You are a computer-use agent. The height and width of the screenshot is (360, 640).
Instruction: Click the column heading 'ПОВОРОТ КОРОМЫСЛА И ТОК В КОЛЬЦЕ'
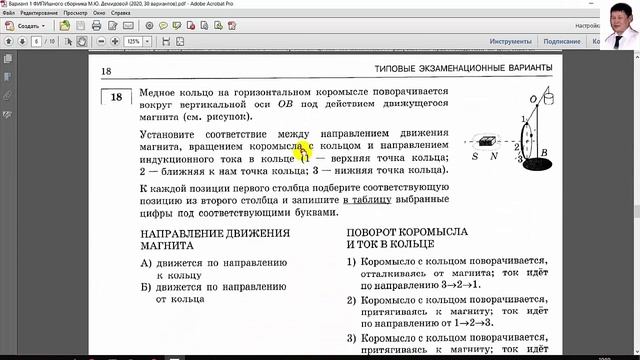tap(407, 238)
